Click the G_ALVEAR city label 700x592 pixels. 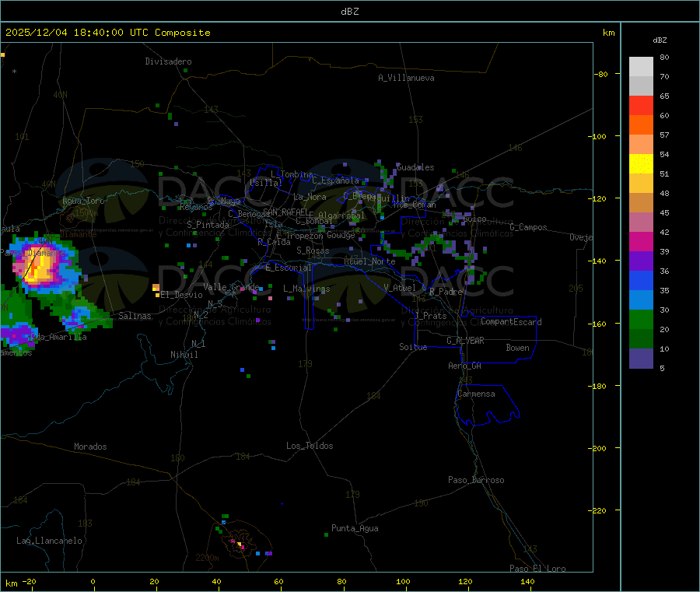pos(465,341)
